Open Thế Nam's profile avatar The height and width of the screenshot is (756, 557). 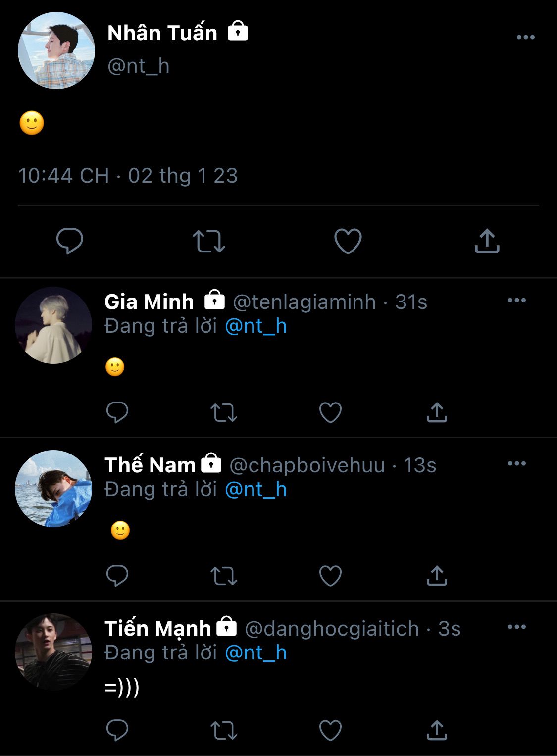click(53, 489)
